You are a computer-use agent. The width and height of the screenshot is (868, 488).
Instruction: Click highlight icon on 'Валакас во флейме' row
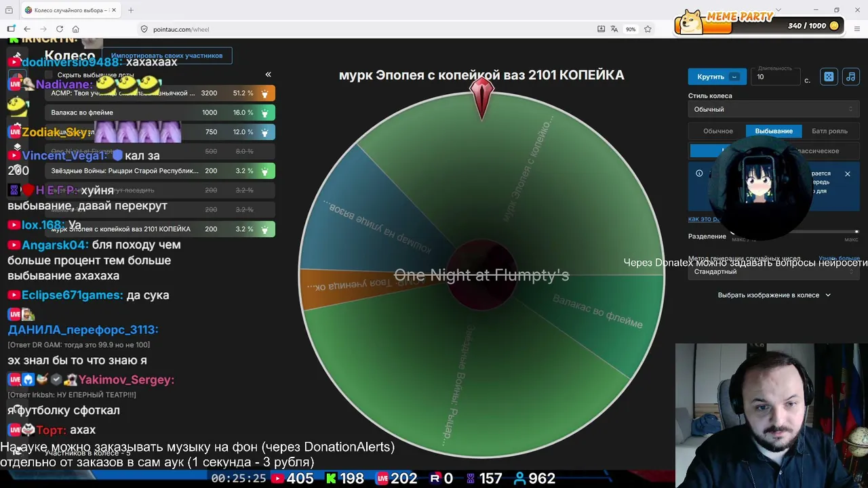[x=264, y=113]
